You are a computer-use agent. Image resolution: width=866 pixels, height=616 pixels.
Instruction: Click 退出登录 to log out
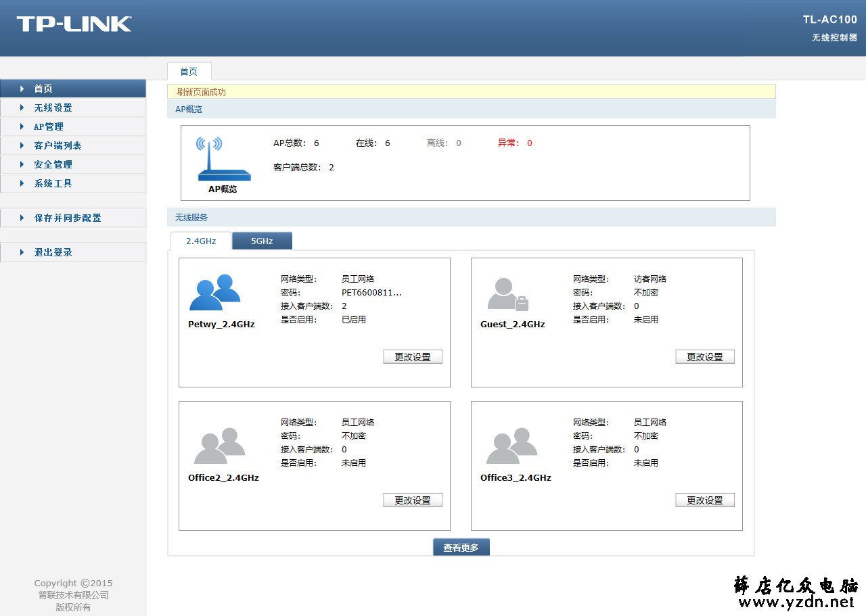click(x=73, y=252)
